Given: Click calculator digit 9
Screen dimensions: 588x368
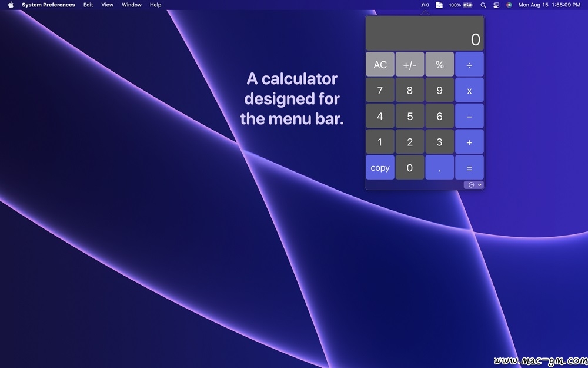Looking at the screenshot, I should pos(439,90).
